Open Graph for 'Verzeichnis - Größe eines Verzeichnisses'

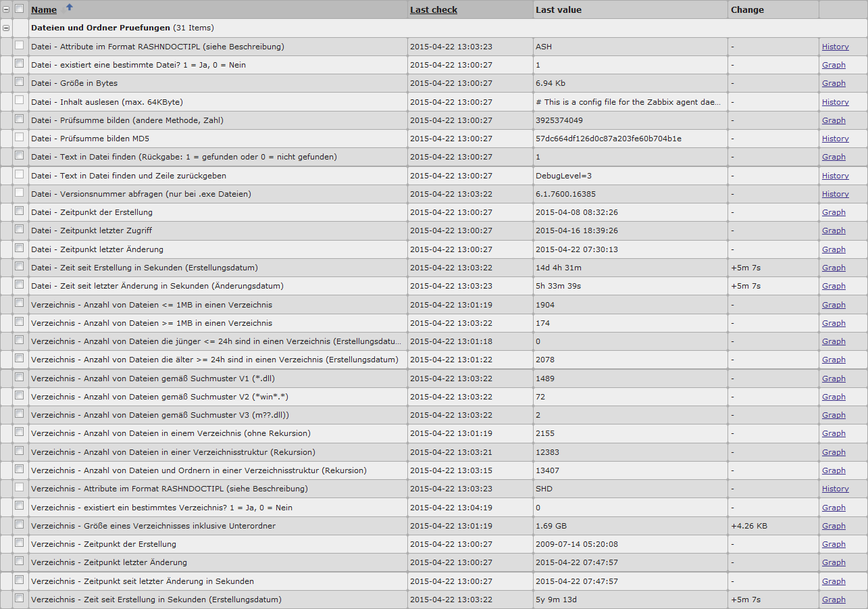[x=834, y=526]
